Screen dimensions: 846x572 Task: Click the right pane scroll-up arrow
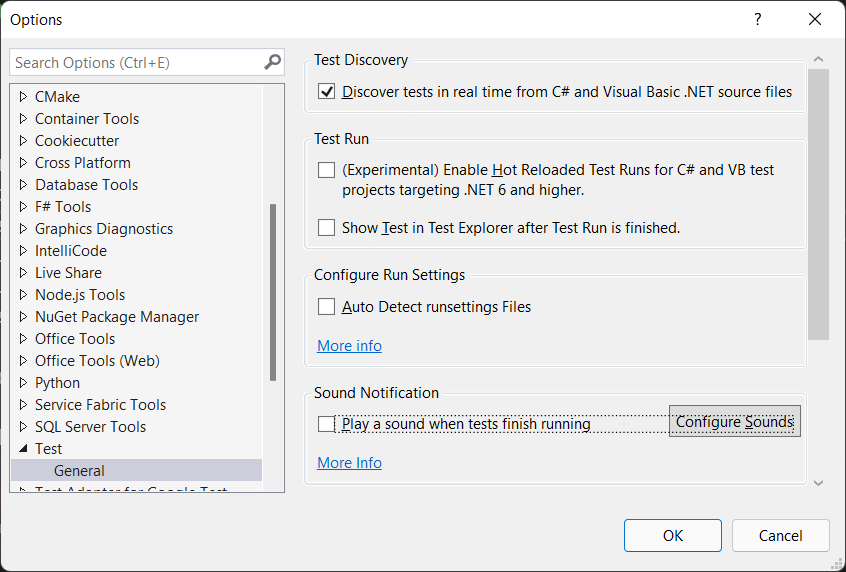pyautogui.click(x=818, y=59)
